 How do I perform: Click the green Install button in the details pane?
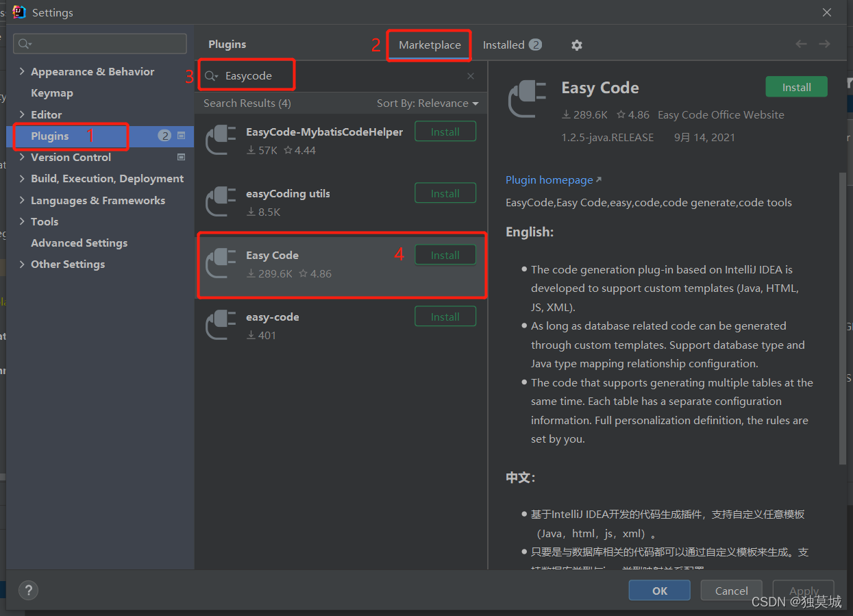[x=796, y=87]
